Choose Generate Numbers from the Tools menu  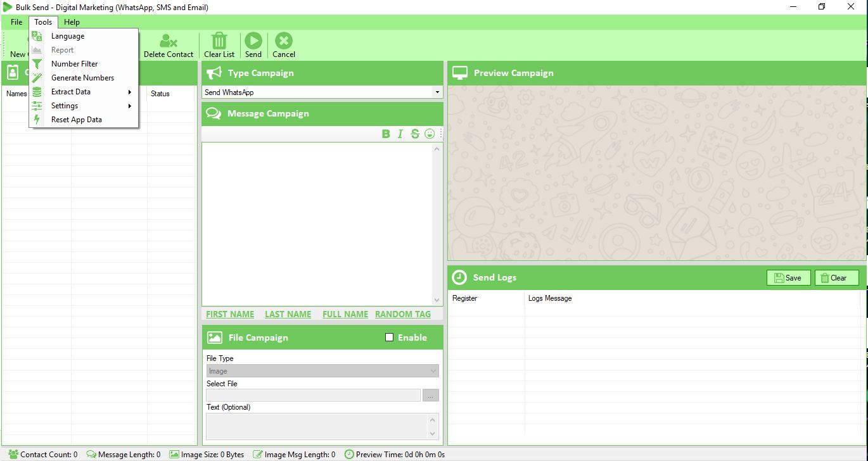[x=84, y=78]
